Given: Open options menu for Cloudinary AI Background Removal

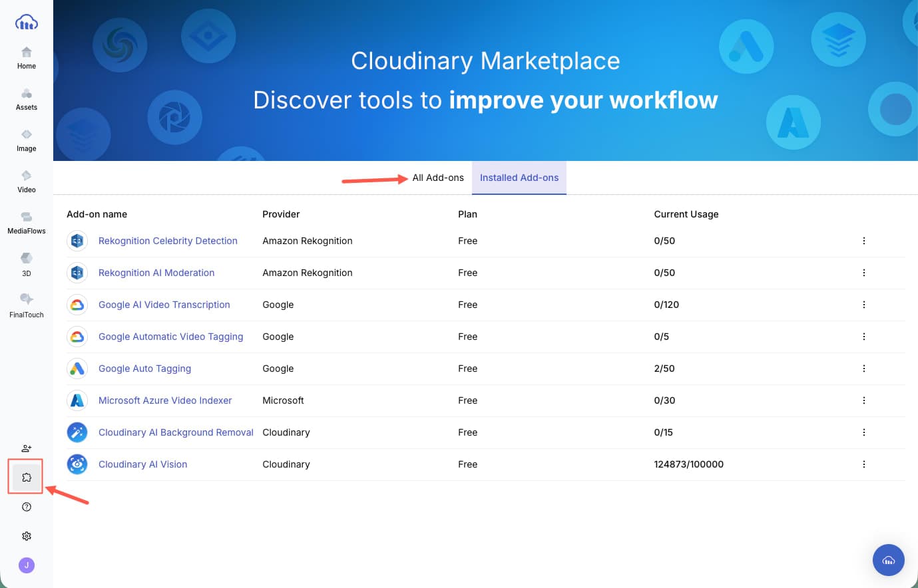Looking at the screenshot, I should [864, 432].
